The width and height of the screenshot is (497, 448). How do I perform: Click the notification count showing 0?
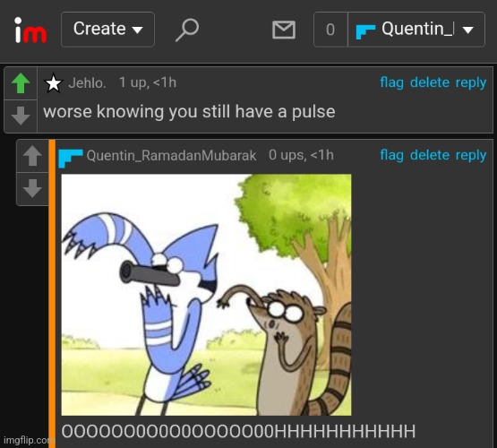[330, 30]
